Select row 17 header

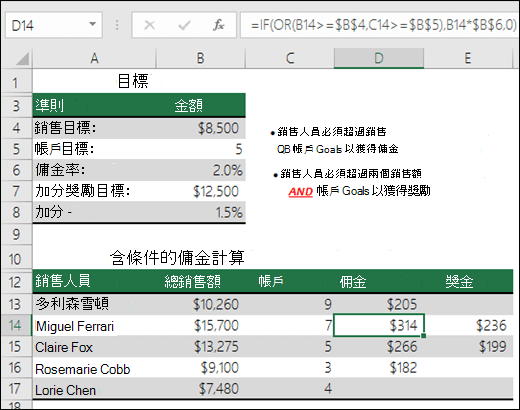pyautogui.click(x=16, y=389)
